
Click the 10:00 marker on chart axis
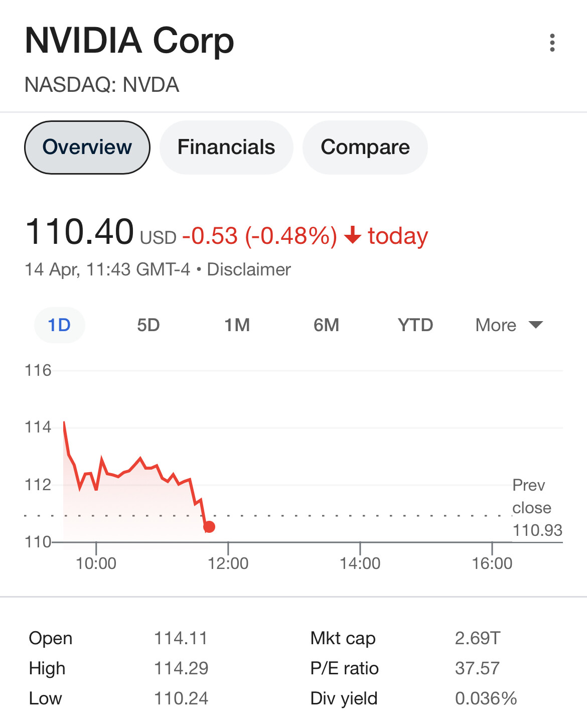click(96, 563)
